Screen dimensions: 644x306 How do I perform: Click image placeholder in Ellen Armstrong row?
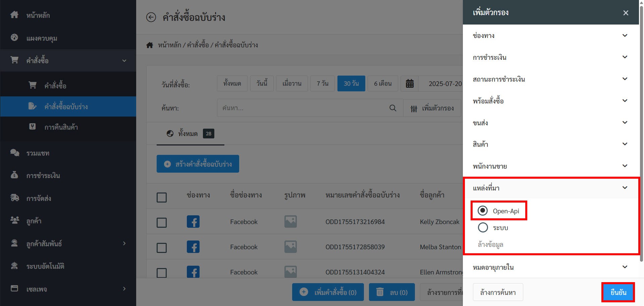290,271
